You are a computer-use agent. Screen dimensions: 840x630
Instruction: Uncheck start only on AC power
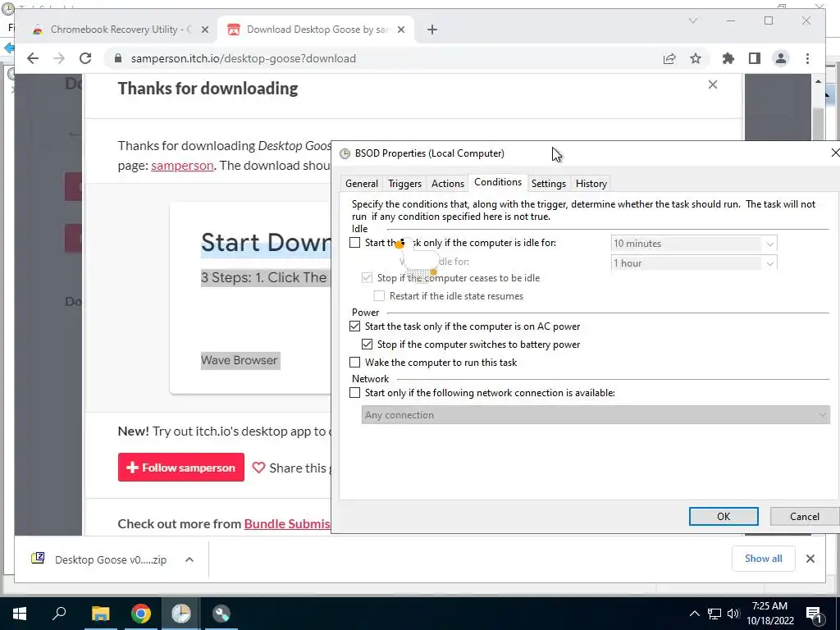pyautogui.click(x=354, y=326)
